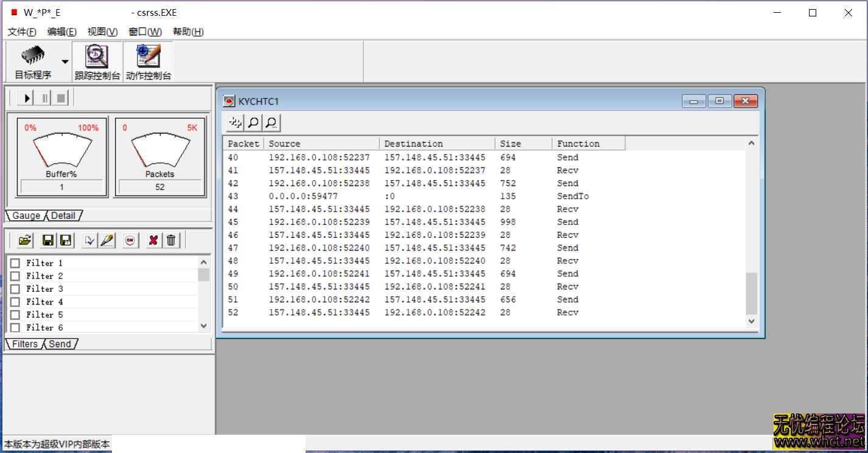The image size is (868, 453).
Task: Enable the Filter 1 checkbox
Action: click(x=15, y=263)
